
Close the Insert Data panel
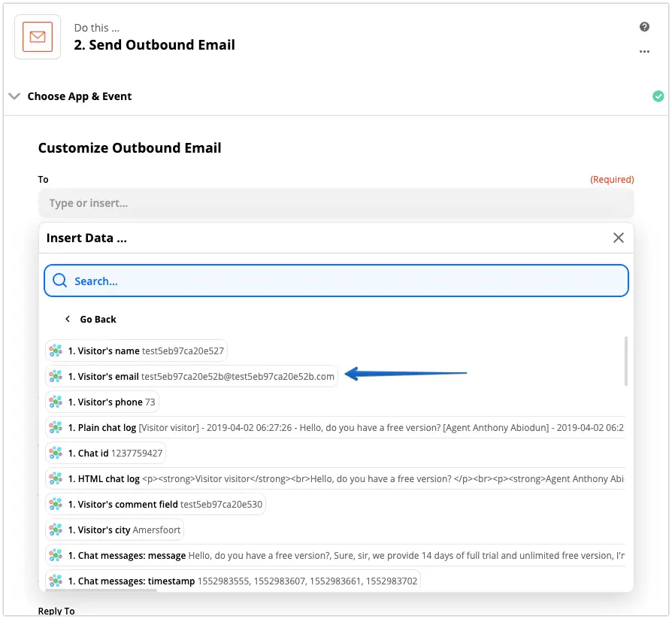(x=618, y=238)
